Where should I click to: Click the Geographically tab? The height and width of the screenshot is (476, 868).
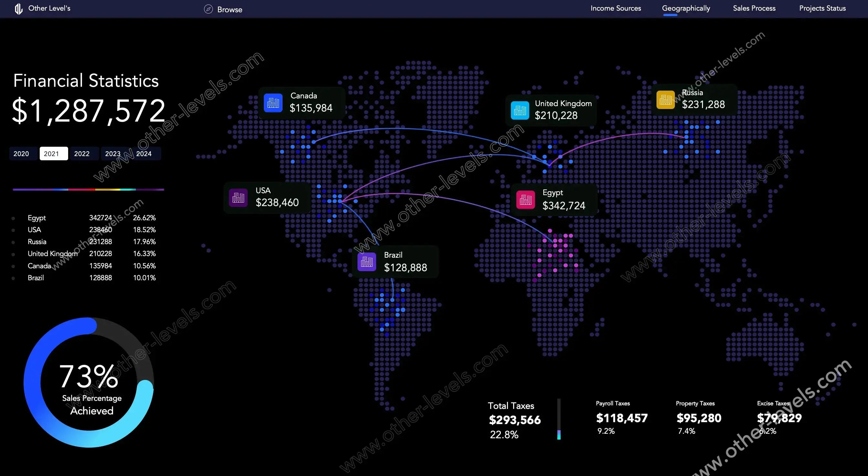click(686, 8)
